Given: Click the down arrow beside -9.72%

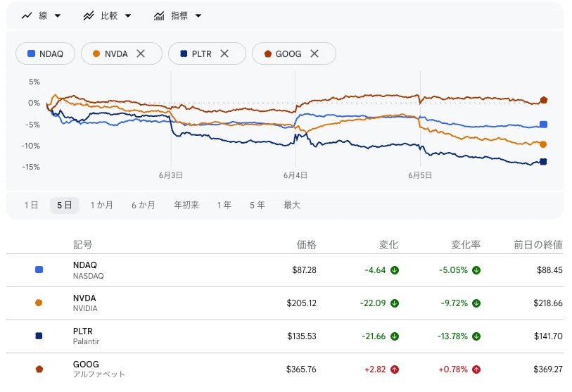Looking at the screenshot, I should (x=476, y=303).
